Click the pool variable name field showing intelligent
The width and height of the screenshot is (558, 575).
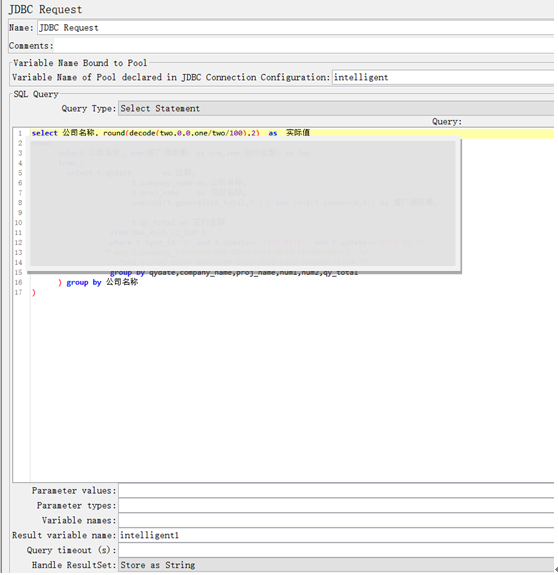click(x=443, y=77)
